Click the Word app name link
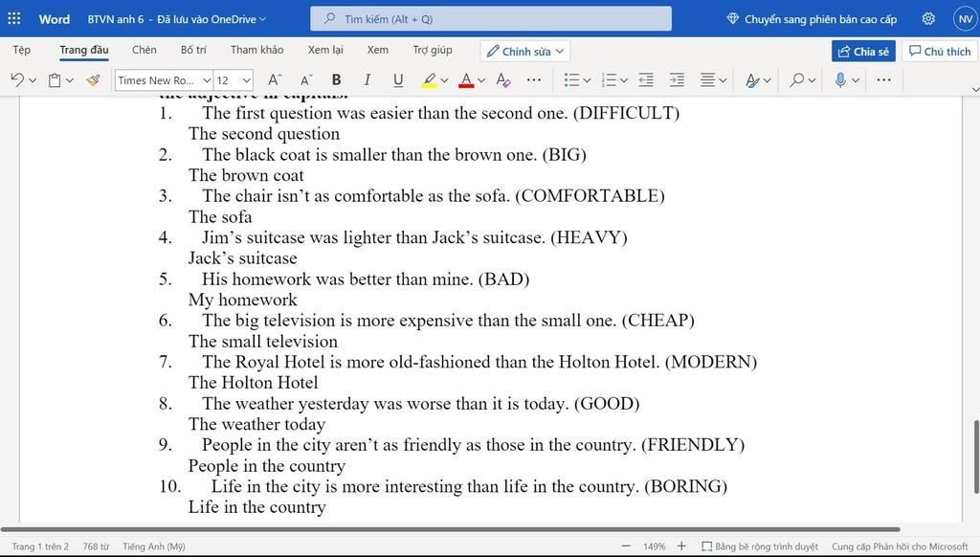980x557 pixels. pyautogui.click(x=55, y=19)
